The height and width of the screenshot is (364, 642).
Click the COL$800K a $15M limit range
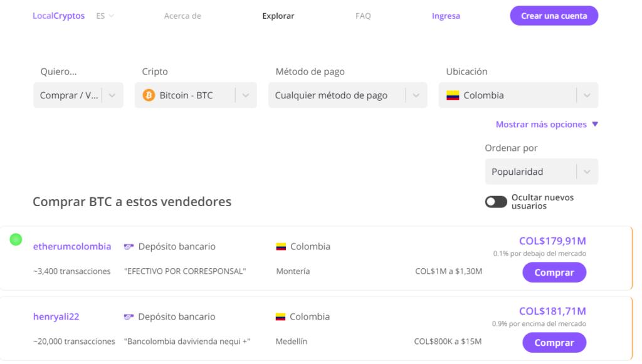click(448, 341)
